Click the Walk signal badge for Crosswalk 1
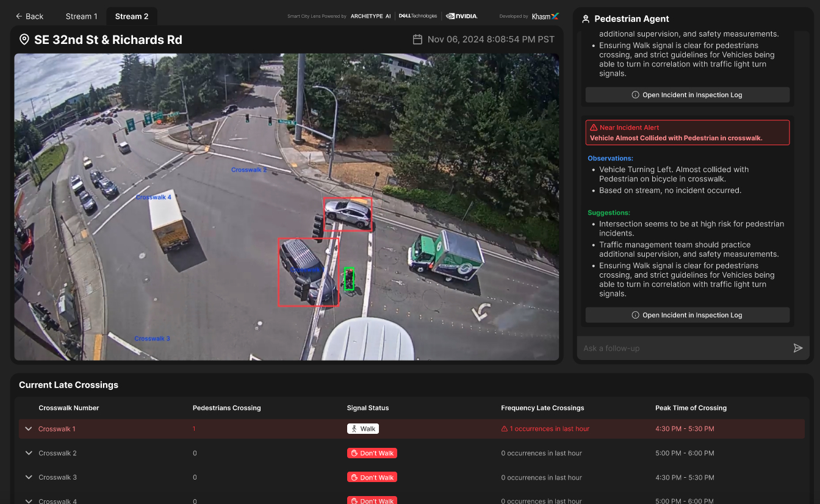This screenshot has width=820, height=504. click(363, 429)
